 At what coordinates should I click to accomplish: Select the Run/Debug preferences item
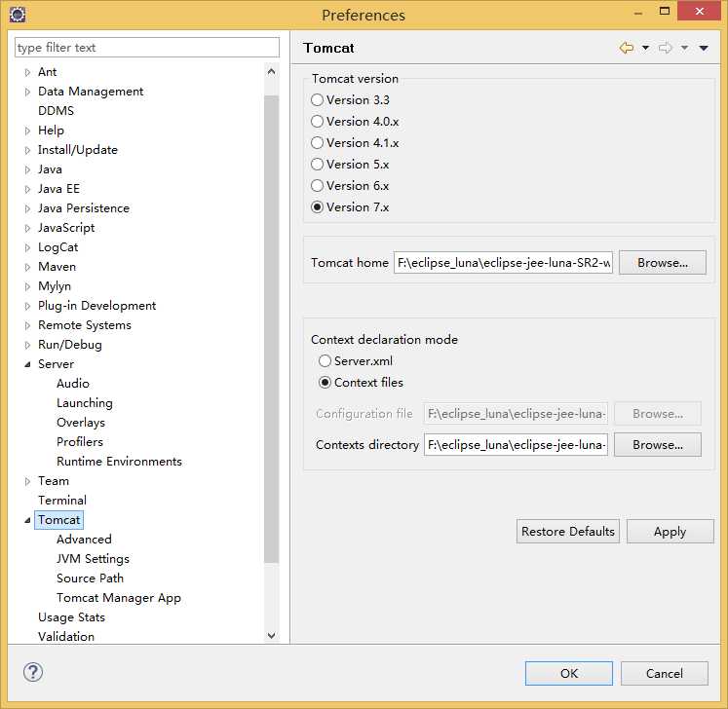[x=69, y=345]
